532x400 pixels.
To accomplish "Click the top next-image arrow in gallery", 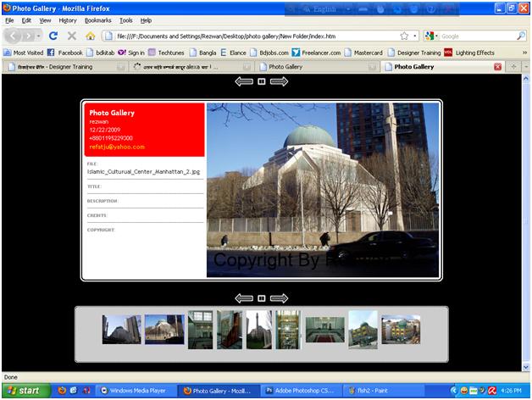I will point(279,81).
